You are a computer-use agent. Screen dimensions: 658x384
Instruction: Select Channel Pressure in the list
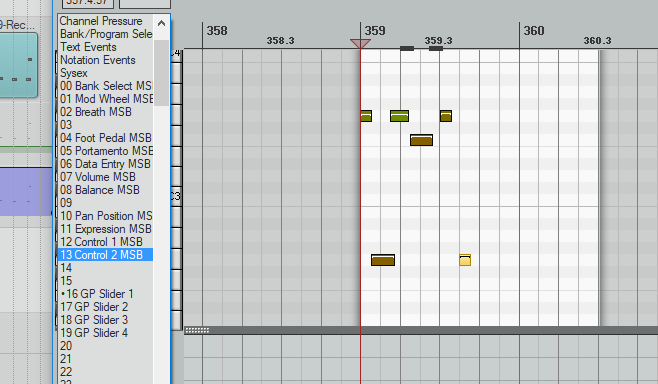(x=105, y=21)
